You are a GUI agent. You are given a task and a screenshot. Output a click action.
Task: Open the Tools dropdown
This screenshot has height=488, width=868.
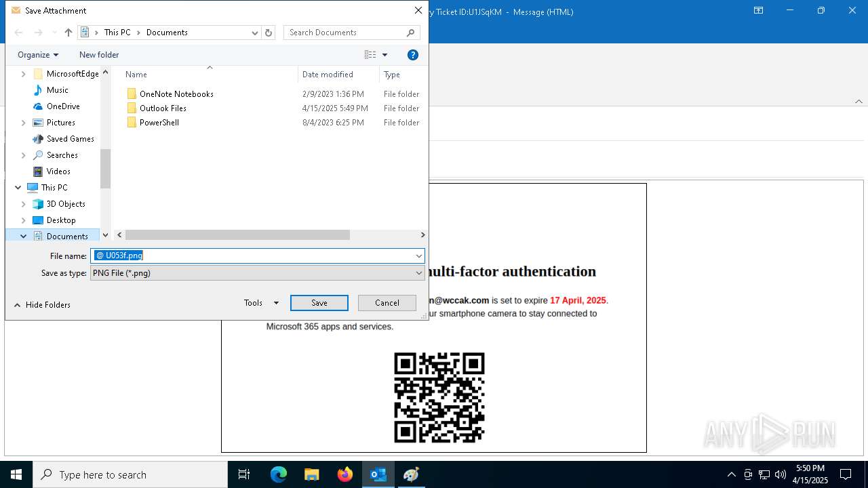pos(261,303)
